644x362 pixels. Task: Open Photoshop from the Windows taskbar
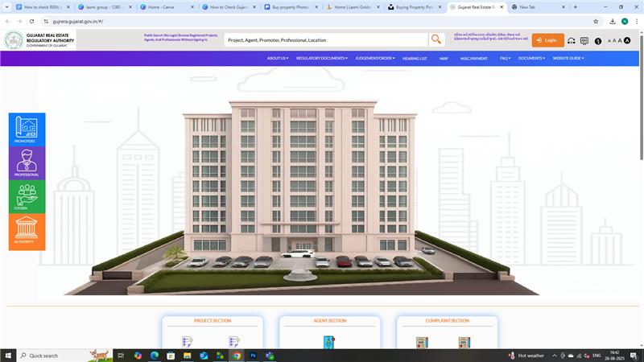[x=253, y=355]
